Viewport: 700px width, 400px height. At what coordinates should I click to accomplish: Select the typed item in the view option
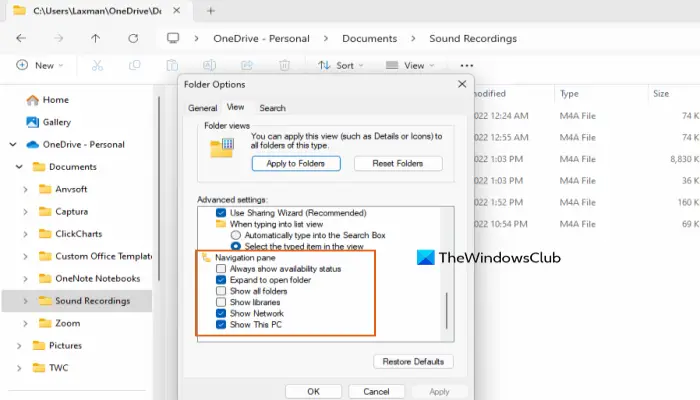tap(236, 246)
